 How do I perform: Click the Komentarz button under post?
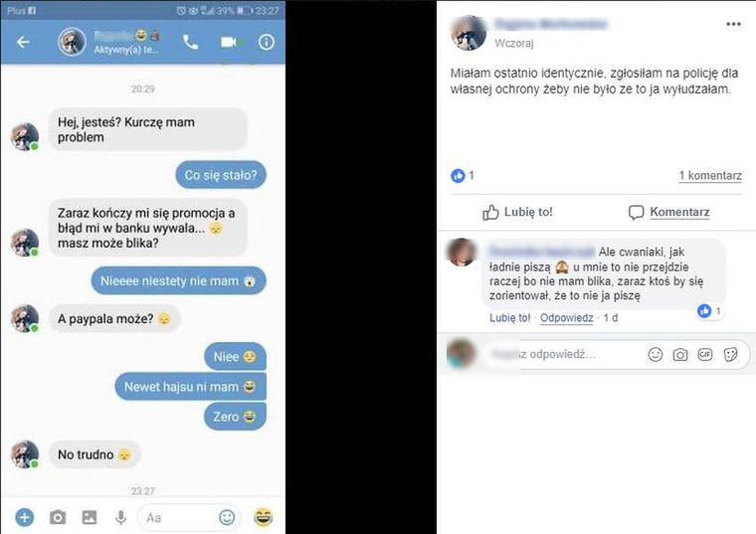[x=668, y=212]
